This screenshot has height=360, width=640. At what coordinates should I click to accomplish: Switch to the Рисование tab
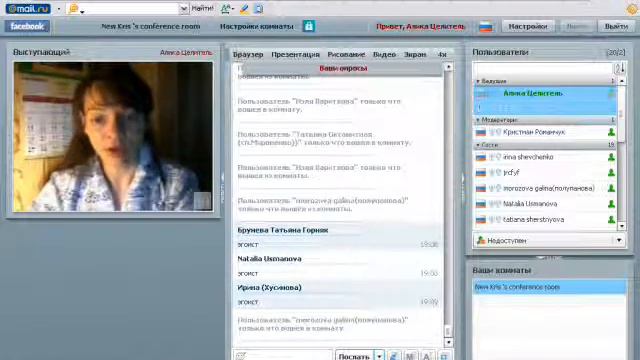coord(346,54)
